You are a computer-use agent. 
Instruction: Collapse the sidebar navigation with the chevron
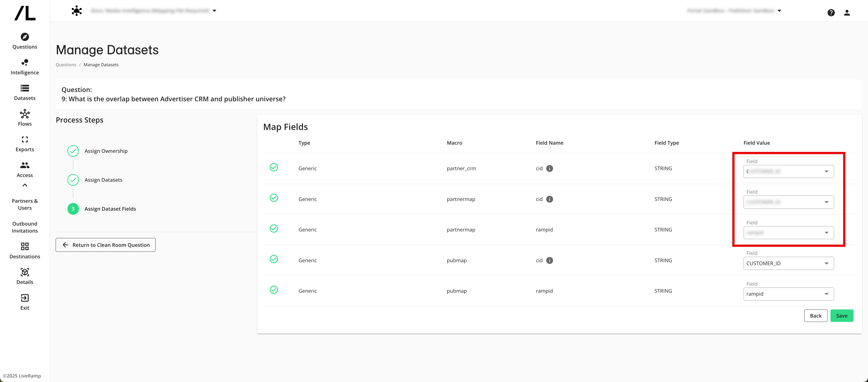tap(25, 185)
